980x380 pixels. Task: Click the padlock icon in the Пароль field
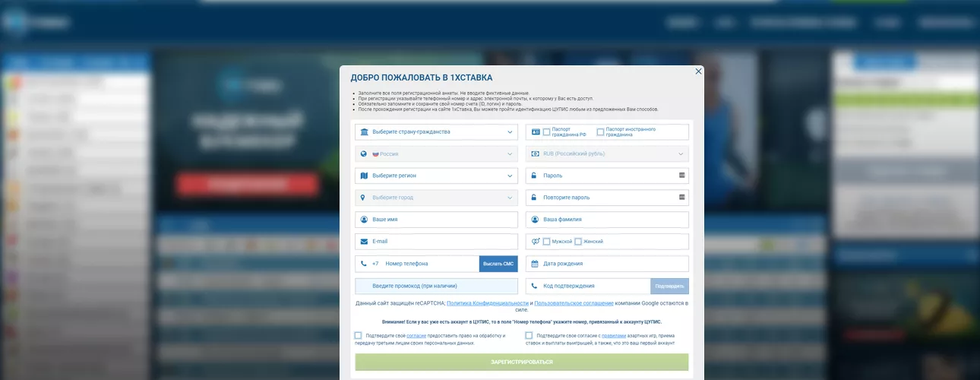pos(535,176)
